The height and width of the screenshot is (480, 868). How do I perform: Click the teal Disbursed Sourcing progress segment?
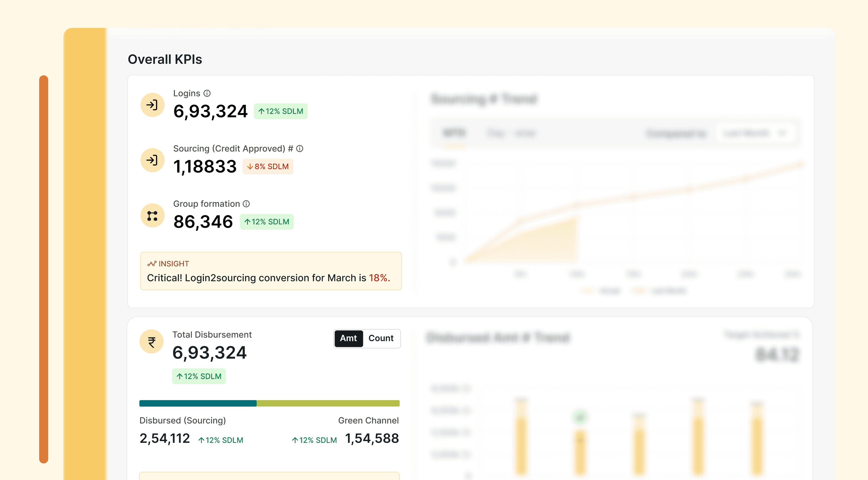coord(198,403)
